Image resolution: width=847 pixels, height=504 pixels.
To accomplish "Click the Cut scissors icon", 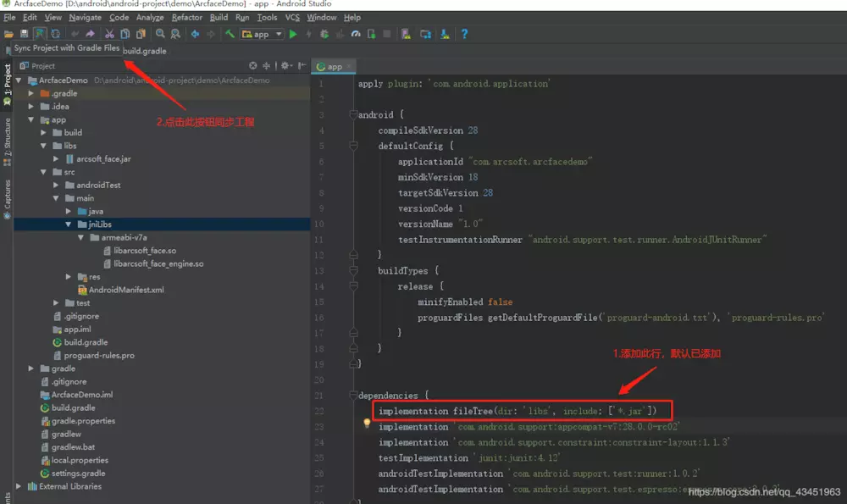I will pyautogui.click(x=109, y=34).
